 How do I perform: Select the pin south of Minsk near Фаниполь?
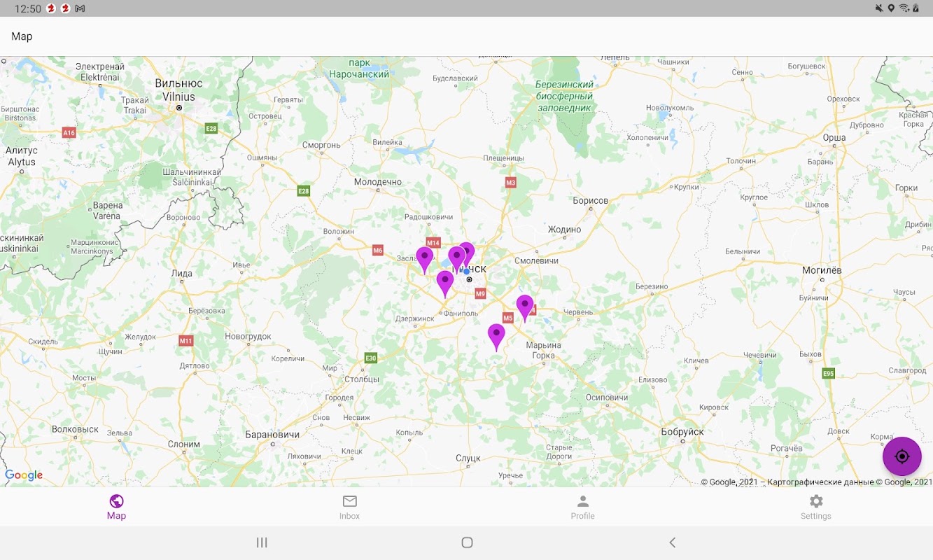point(444,283)
